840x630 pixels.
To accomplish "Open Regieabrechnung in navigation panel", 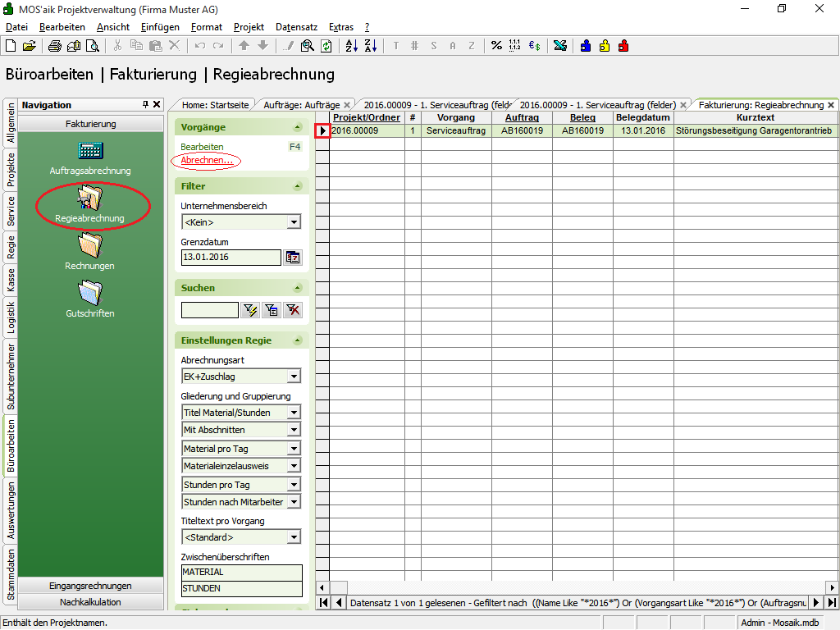I will [89, 204].
